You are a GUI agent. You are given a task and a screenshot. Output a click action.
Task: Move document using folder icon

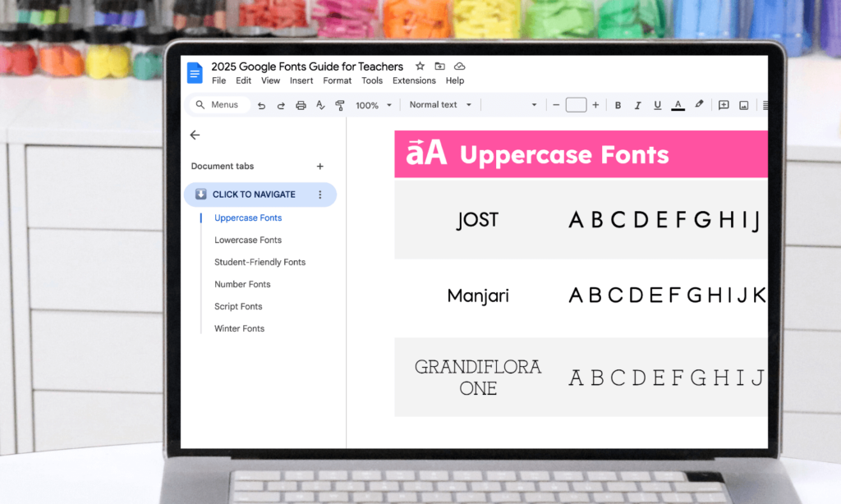pyautogui.click(x=440, y=66)
